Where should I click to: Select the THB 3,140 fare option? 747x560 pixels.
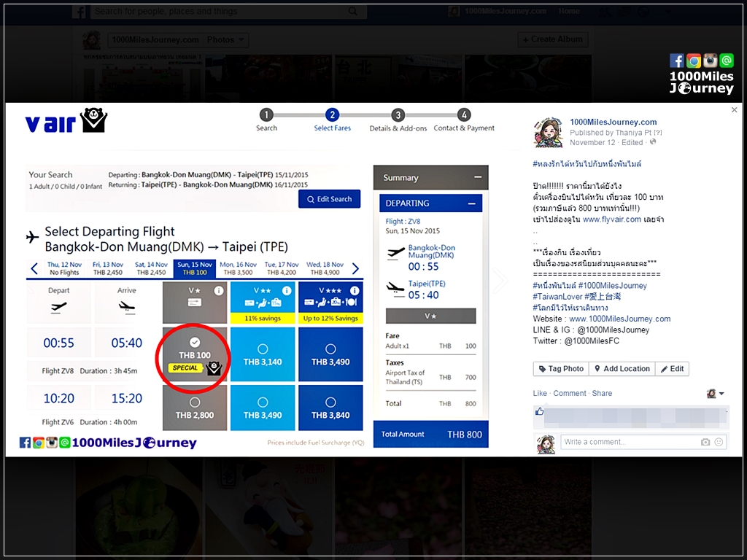coord(263,354)
